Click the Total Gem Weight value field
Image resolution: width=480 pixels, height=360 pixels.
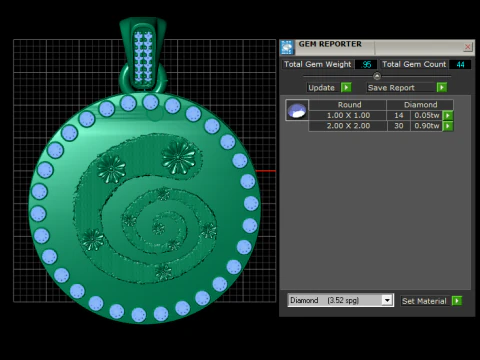(366, 64)
